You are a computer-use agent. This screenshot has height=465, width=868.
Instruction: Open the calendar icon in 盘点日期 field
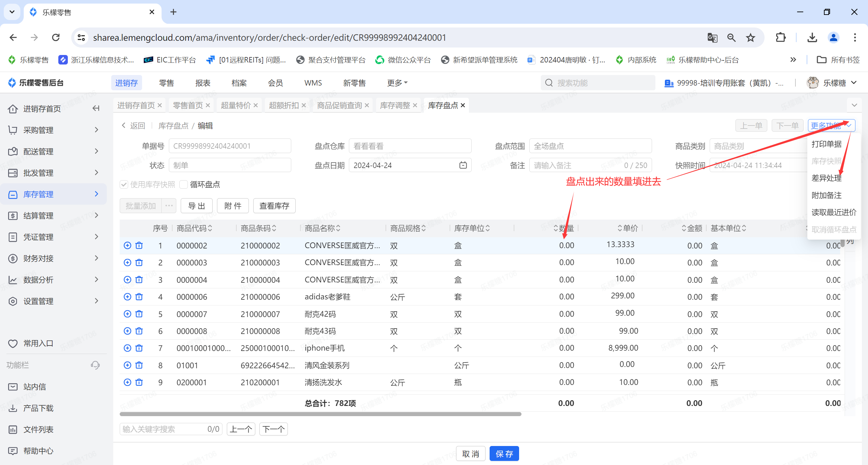pyautogui.click(x=463, y=165)
